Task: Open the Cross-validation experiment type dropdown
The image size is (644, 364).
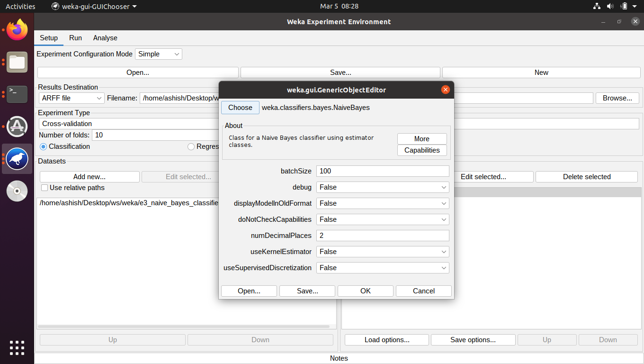Action: 128,124
